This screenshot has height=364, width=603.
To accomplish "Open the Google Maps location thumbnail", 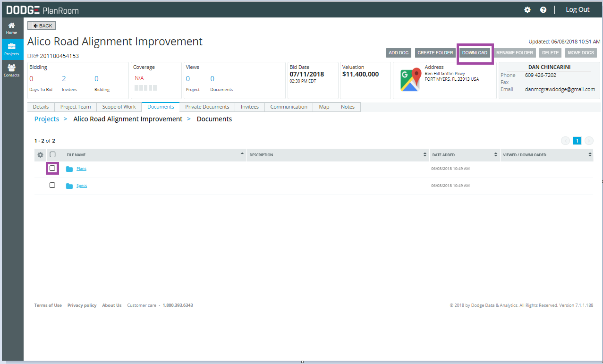I will (410, 80).
